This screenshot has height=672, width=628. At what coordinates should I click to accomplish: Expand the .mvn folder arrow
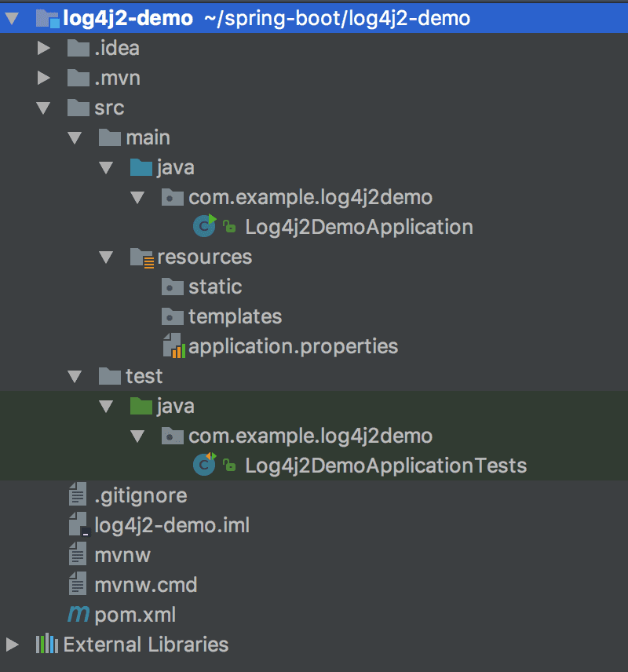pyautogui.click(x=44, y=78)
